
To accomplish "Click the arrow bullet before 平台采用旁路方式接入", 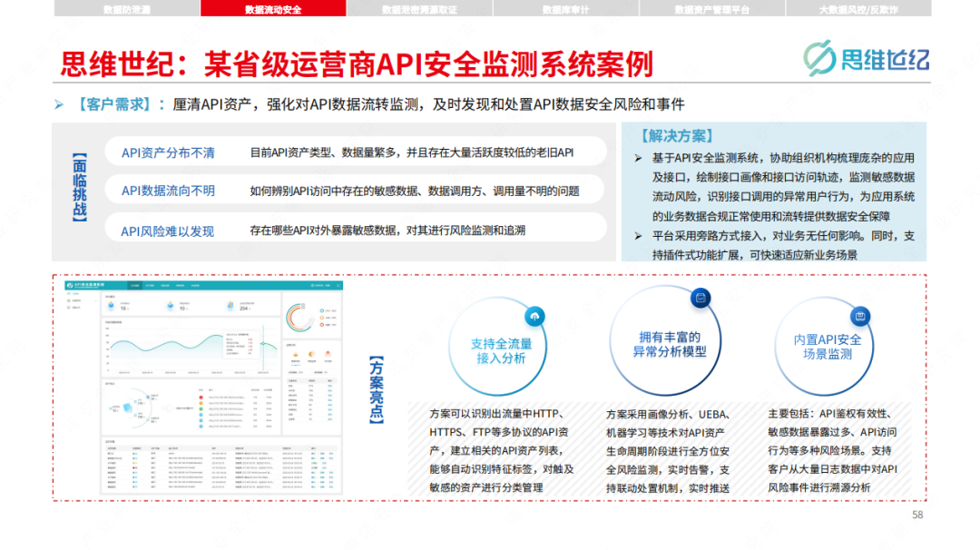I will pos(638,236).
